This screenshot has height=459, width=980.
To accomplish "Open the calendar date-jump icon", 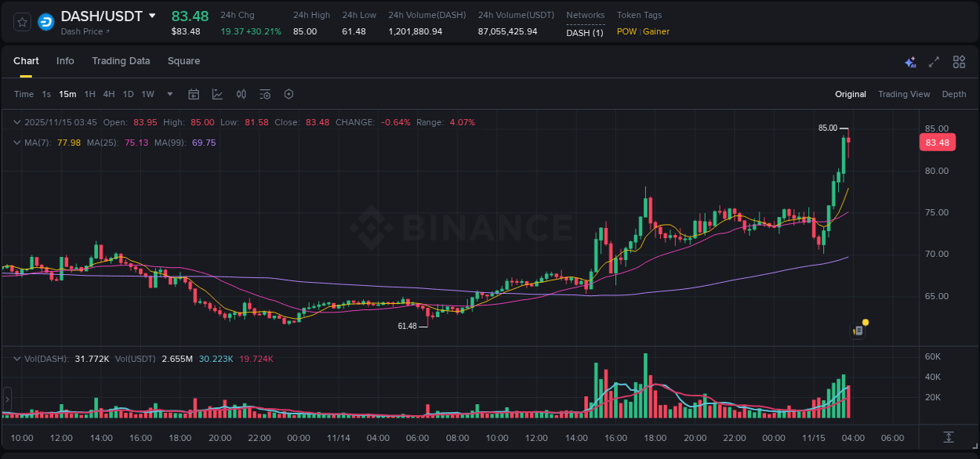I will (194, 94).
